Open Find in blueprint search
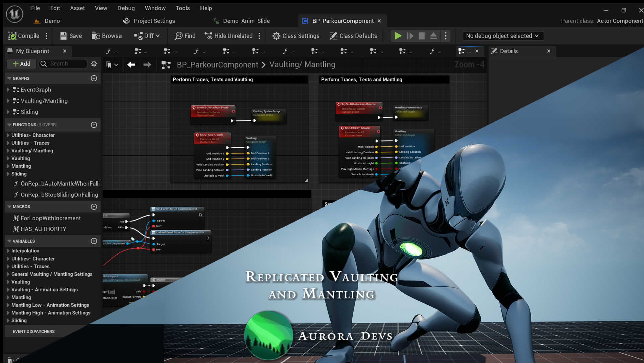This screenshot has width=644, height=363. click(185, 36)
